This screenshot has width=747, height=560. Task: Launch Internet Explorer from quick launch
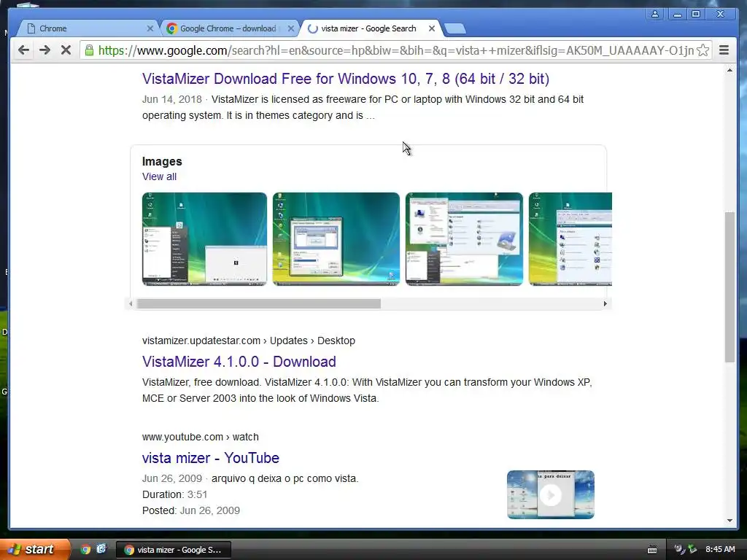click(x=101, y=549)
